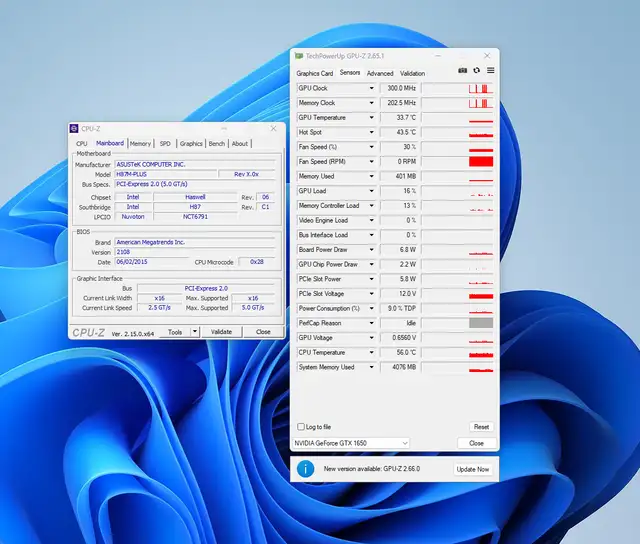
Task: Open the Board Power Draw dropdown
Action: [371, 250]
